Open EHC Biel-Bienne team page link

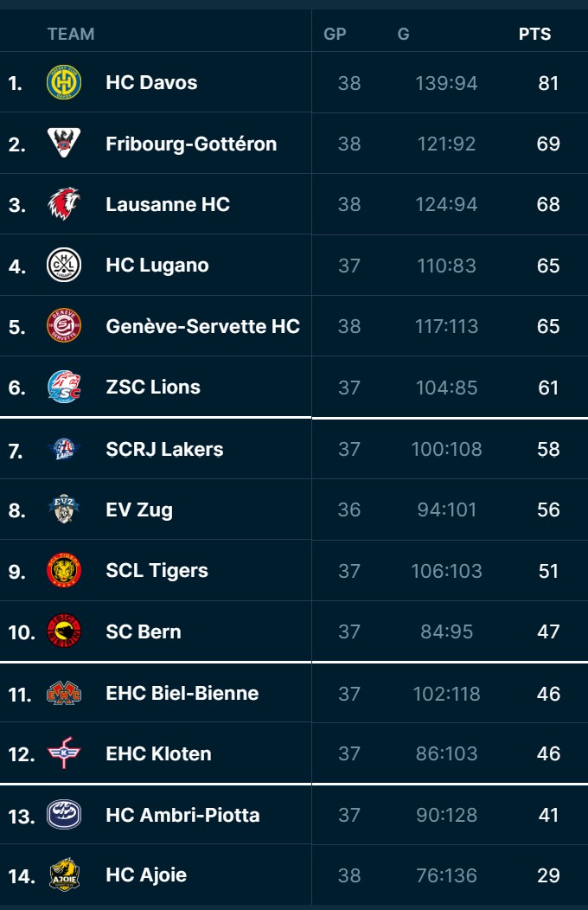182,693
